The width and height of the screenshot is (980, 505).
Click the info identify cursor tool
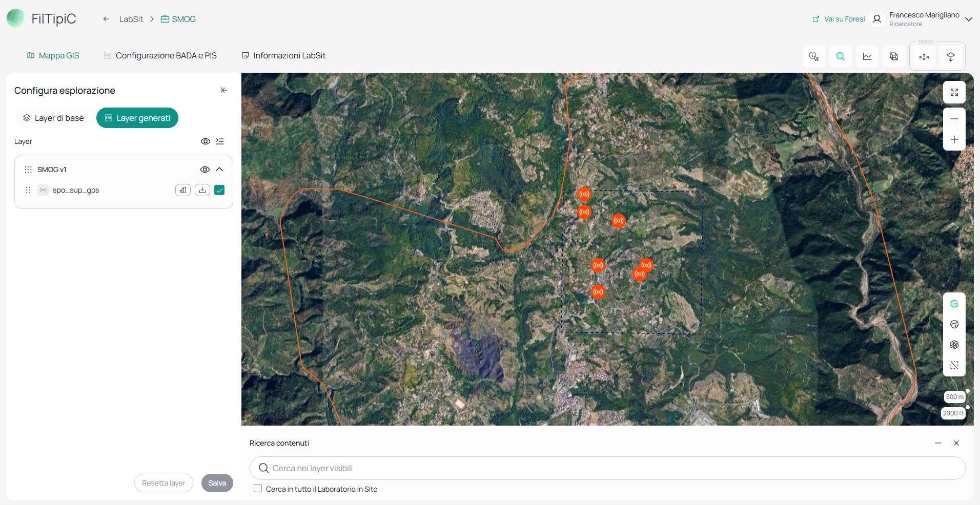pos(814,56)
